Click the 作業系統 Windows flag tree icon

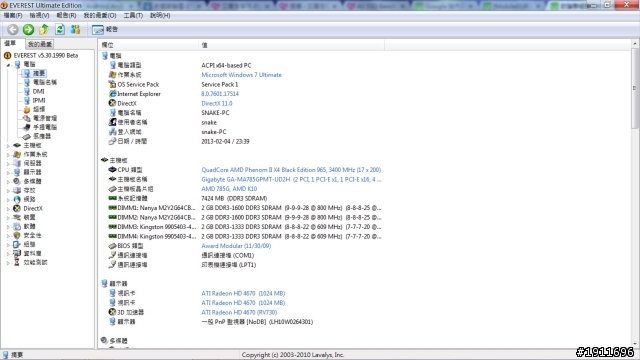click(x=17, y=154)
